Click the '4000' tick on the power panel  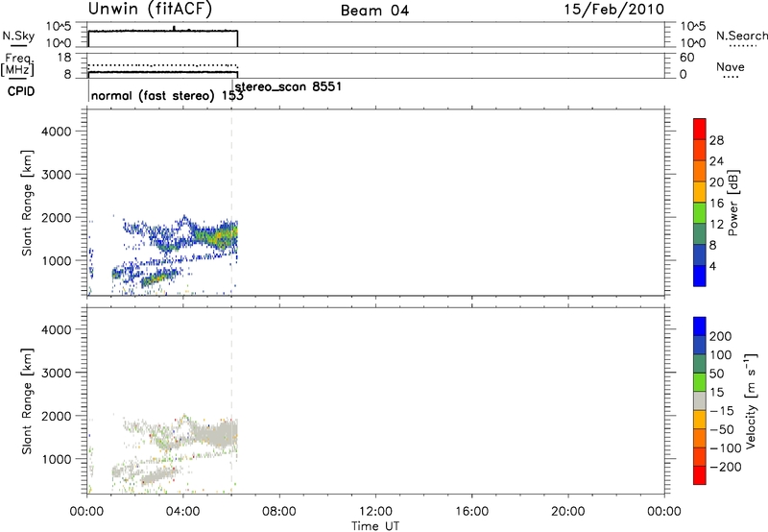point(57,132)
